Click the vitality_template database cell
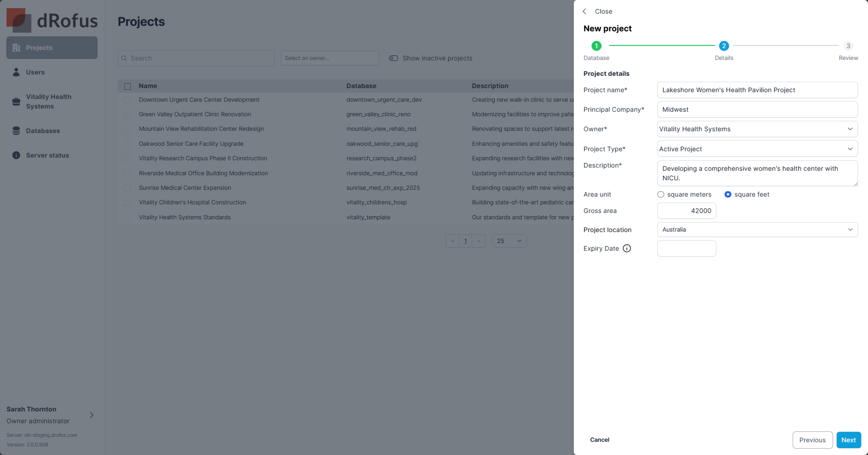The width and height of the screenshot is (868, 455). [x=368, y=217]
